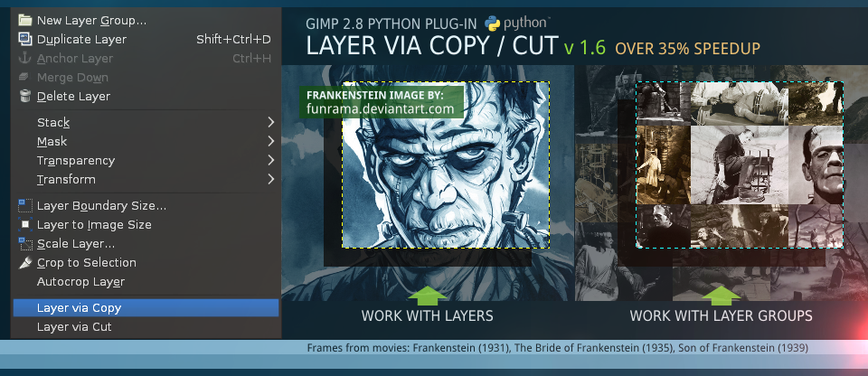Expand the Transform submenu arrow
Image resolution: width=868 pixels, height=376 pixels.
tap(270, 179)
